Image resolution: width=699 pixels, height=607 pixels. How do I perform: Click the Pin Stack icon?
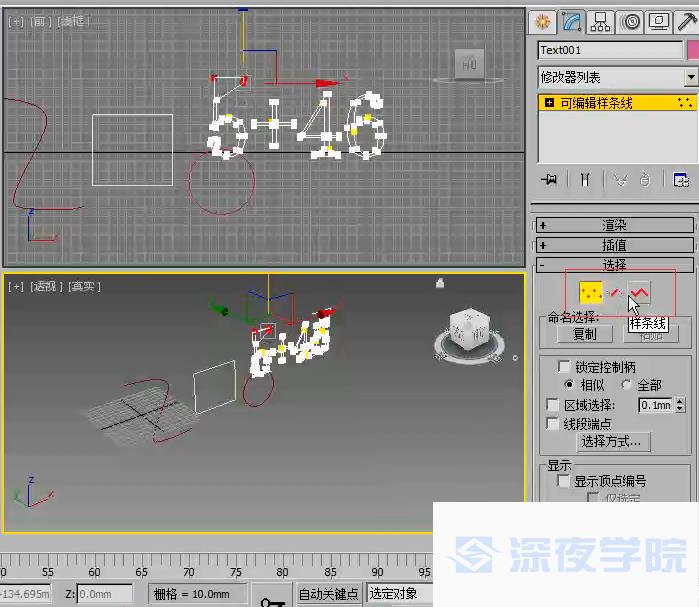(549, 180)
